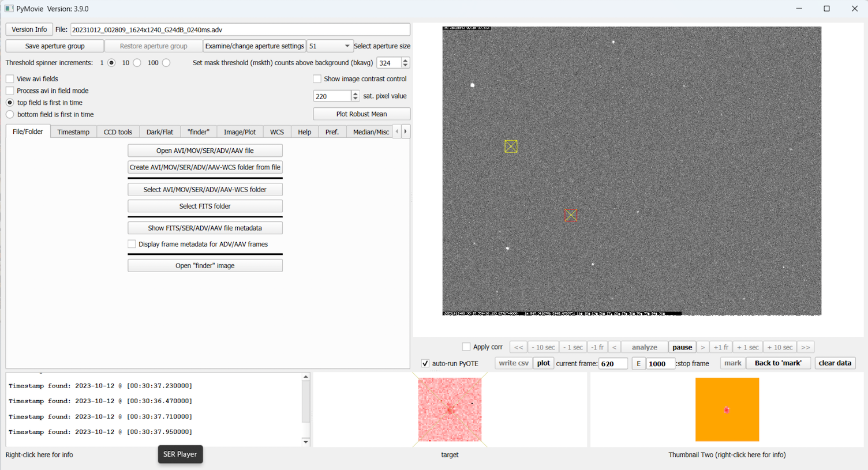
Task: Increase the mask threshold spinner value
Action: 405,60
